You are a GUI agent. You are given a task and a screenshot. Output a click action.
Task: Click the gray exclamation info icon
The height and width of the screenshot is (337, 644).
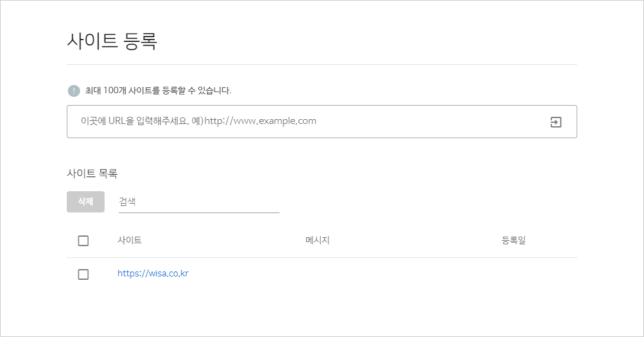click(x=74, y=91)
